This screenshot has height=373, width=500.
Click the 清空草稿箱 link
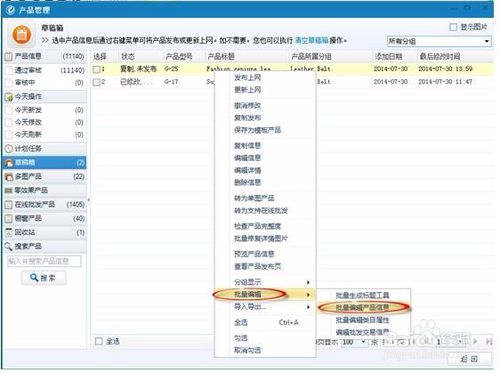click(x=312, y=41)
